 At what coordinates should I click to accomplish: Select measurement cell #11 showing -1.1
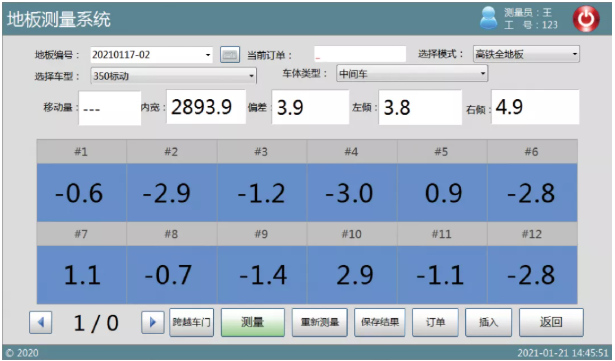coord(442,275)
